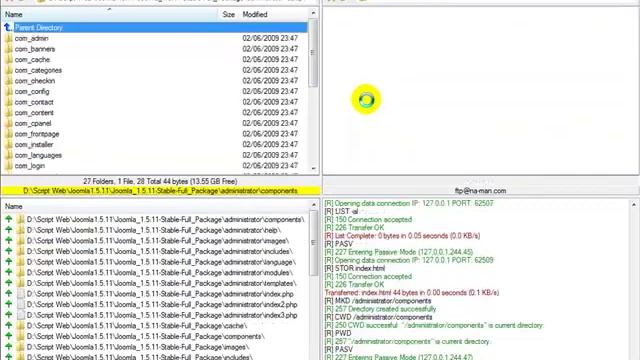Click the local file list scrollbar thumb
This screenshot has width=640, height=360.
point(313,53)
